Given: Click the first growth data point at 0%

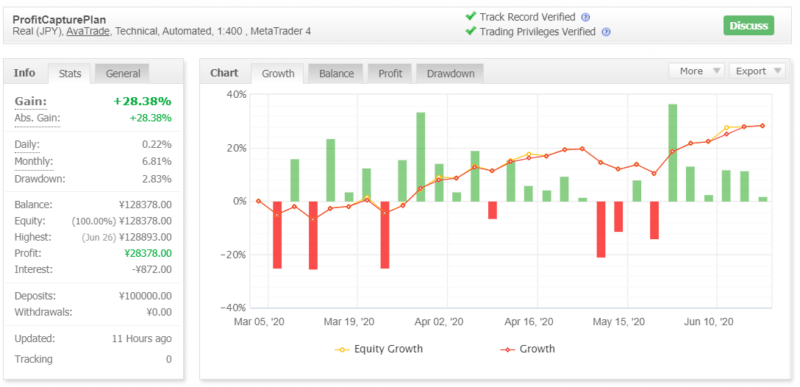Looking at the screenshot, I should (x=259, y=201).
